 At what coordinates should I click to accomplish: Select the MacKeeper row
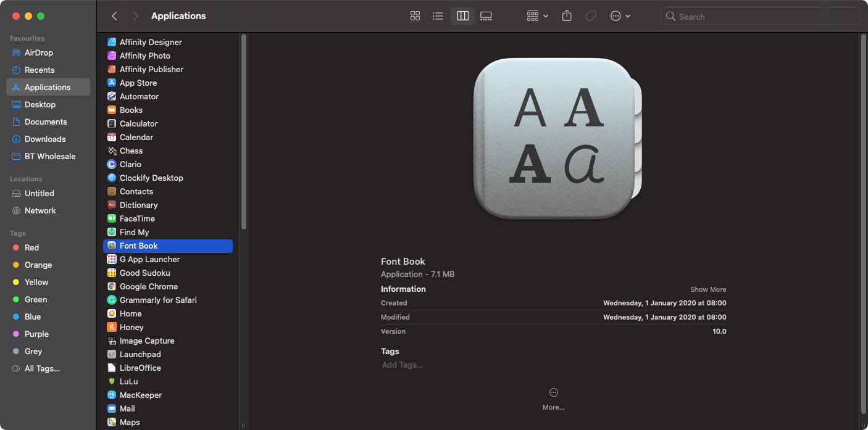168,395
